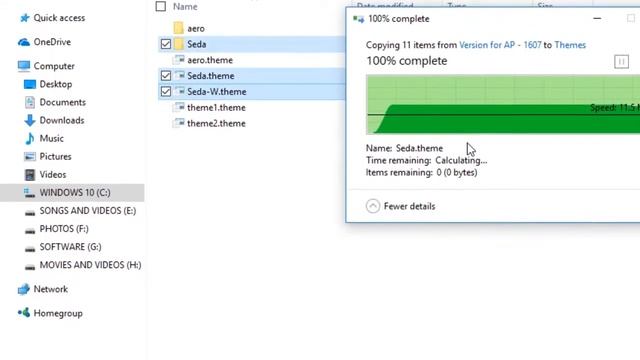Open the Downloads label in sidebar

click(62, 120)
